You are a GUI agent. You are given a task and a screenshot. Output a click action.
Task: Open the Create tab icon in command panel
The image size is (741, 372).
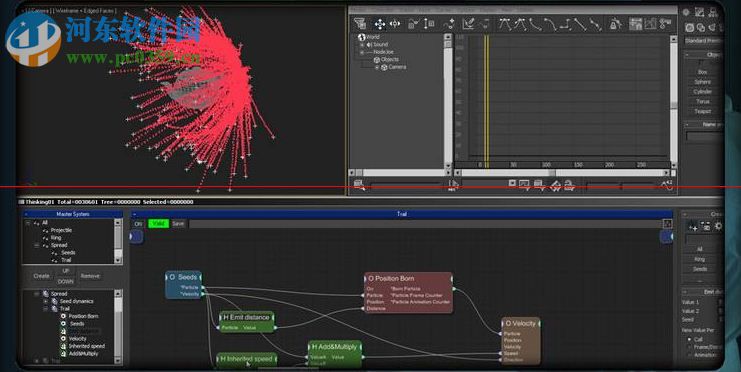[686, 13]
